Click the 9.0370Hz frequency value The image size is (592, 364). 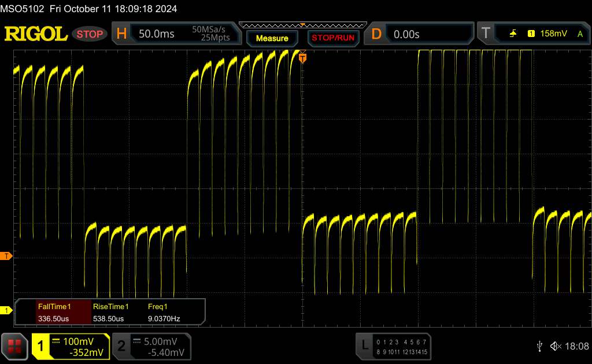[x=164, y=318]
